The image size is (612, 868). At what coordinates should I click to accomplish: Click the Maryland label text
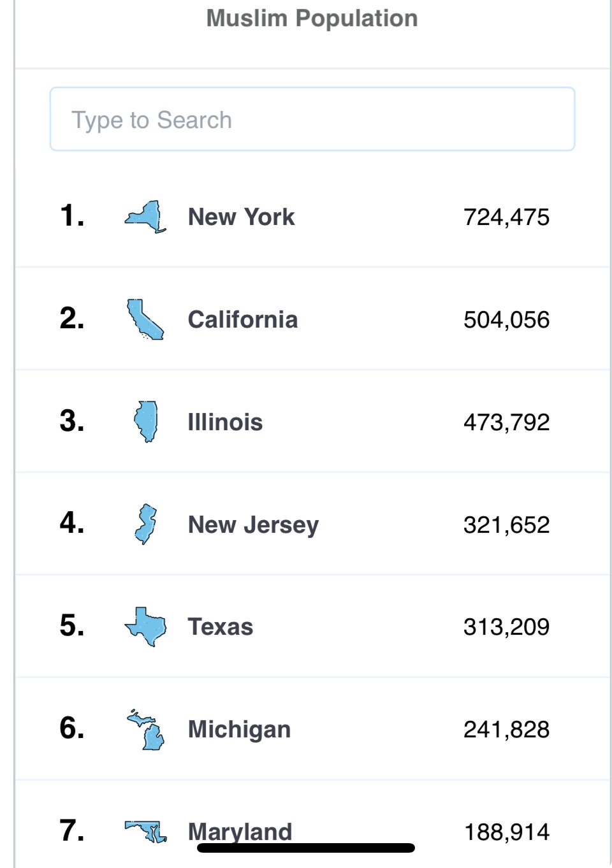(x=239, y=831)
